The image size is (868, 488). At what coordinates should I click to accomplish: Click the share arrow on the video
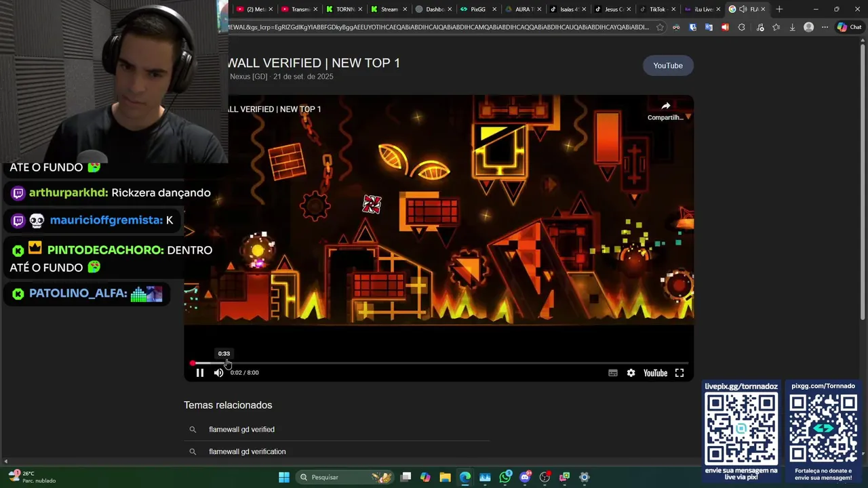(666, 106)
